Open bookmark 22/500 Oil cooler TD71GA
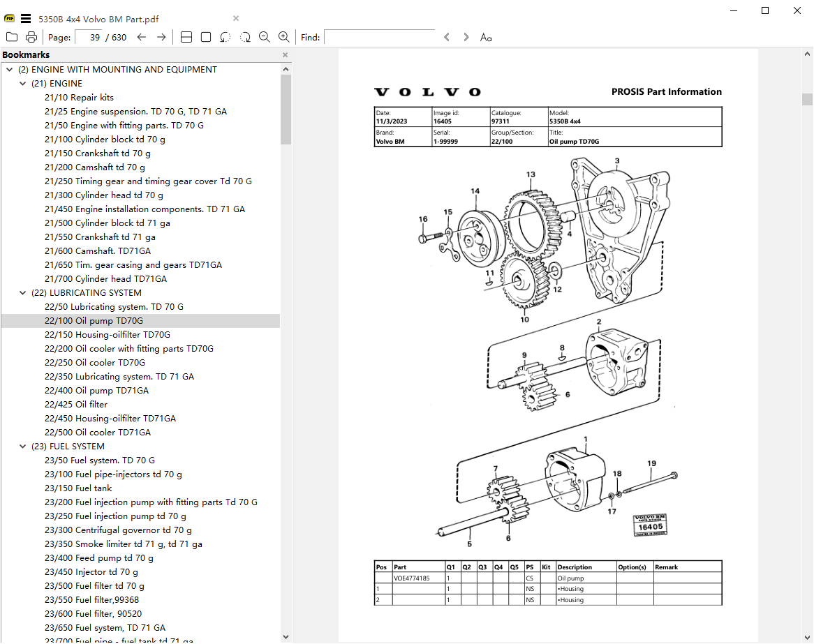 (x=98, y=433)
